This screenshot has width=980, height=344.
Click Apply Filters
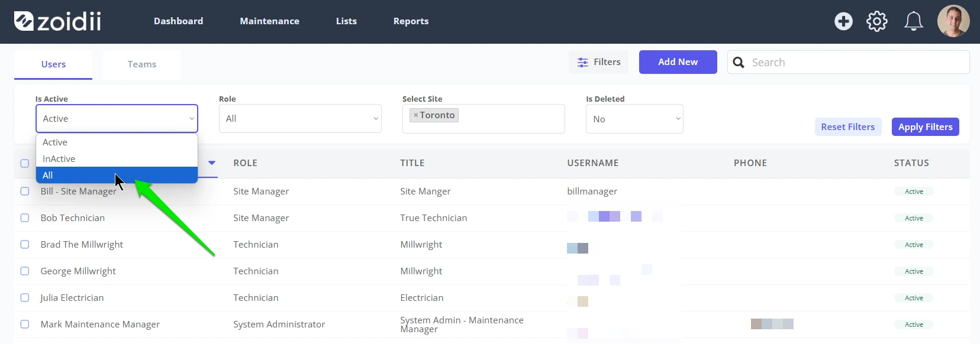click(x=926, y=127)
